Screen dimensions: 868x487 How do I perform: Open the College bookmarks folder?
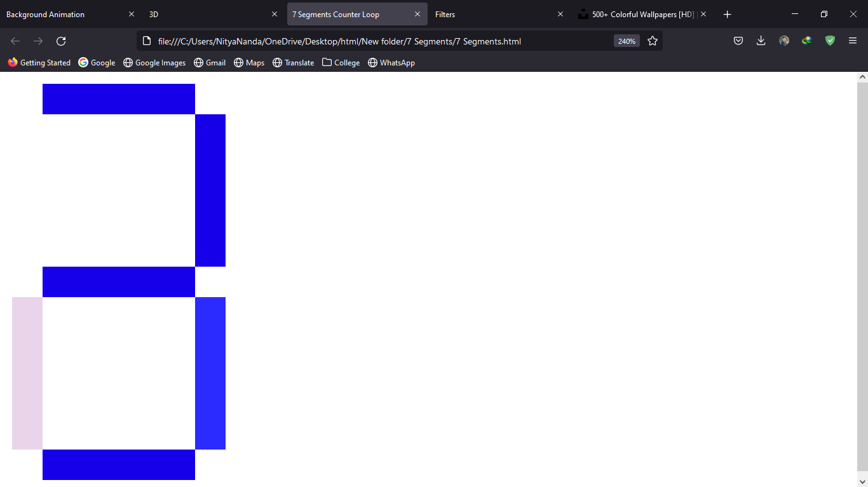click(341, 62)
